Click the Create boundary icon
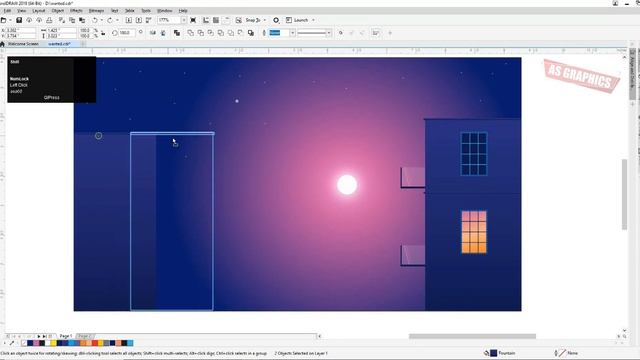640x360 pixels. [251, 33]
